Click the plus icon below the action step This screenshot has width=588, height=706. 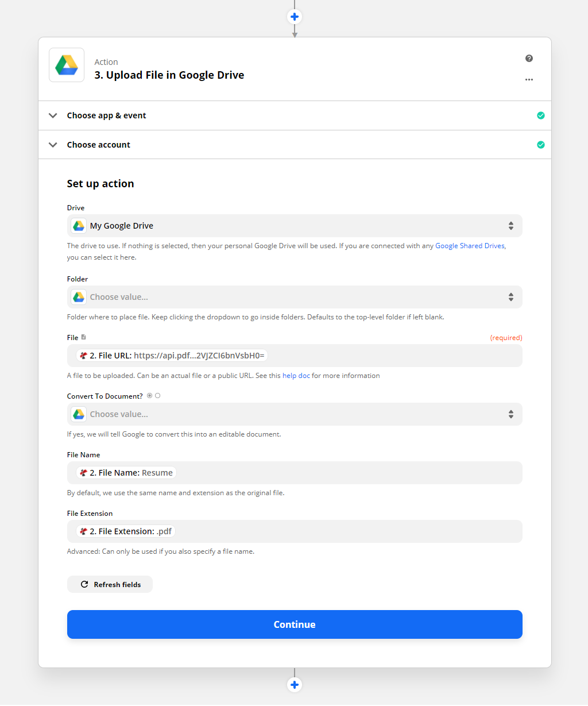[295, 685]
